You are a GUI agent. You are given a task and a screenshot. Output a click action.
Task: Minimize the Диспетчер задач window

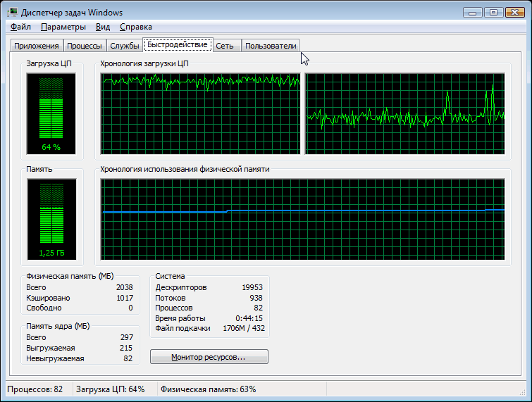click(472, 13)
